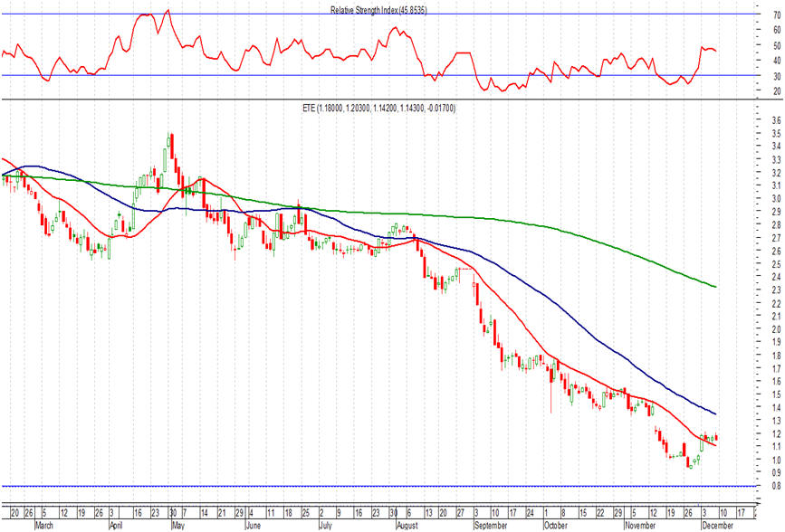The image size is (785, 532).
Task: Click the 0.9 price axis label
Action: click(777, 473)
